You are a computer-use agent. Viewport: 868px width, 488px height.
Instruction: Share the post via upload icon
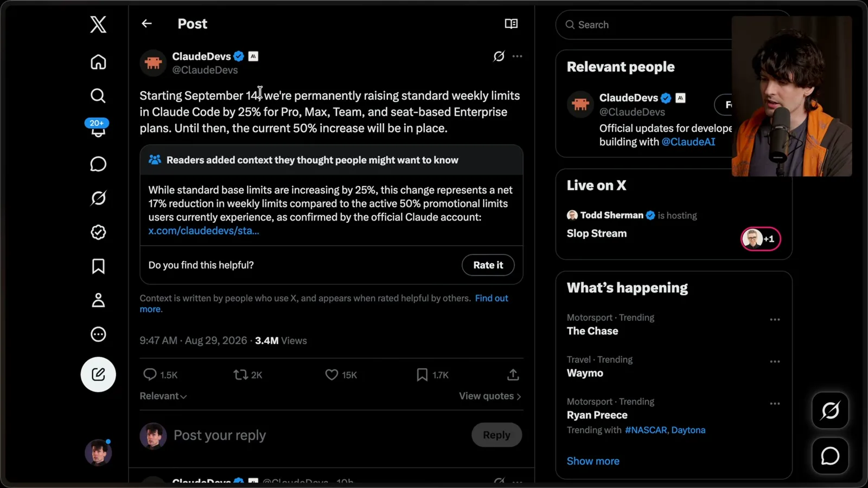[x=513, y=375]
